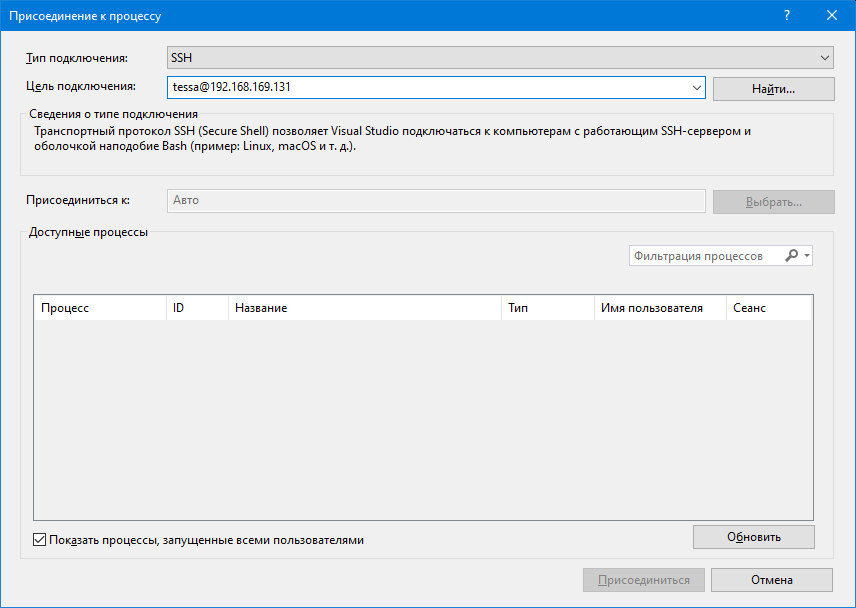This screenshot has width=856, height=608.
Task: Click the connection target field with tessa@192.168.169.131
Action: pos(430,88)
